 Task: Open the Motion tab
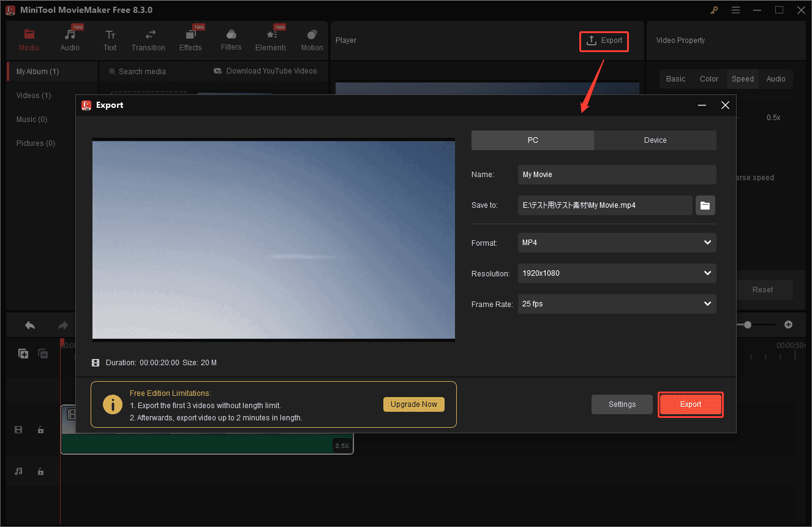[x=312, y=40]
